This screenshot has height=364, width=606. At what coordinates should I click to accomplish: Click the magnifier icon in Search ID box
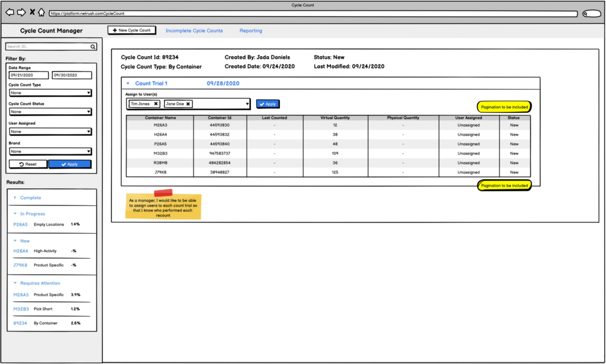point(93,46)
